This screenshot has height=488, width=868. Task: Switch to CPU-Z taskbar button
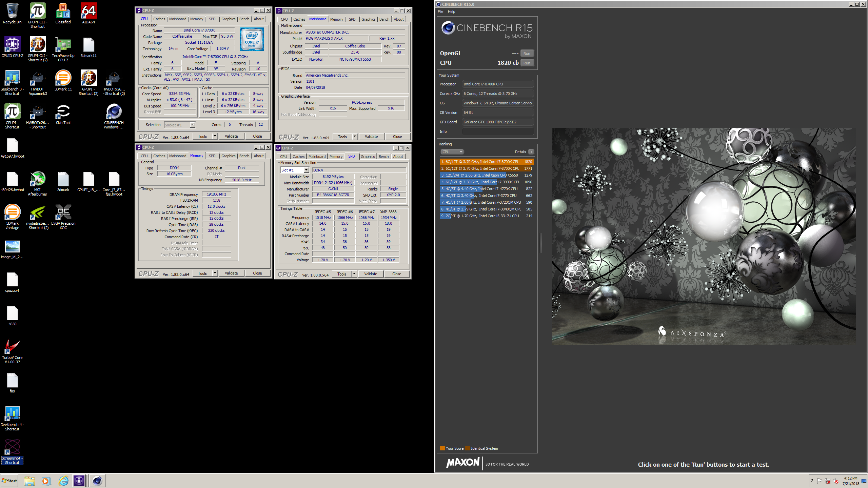79,481
